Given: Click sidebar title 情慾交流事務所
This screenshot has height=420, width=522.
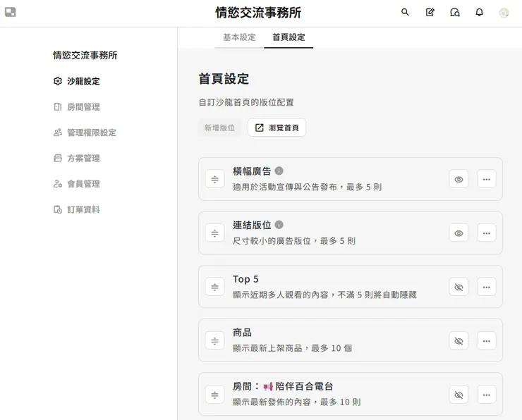Looking at the screenshot, I should point(85,55).
